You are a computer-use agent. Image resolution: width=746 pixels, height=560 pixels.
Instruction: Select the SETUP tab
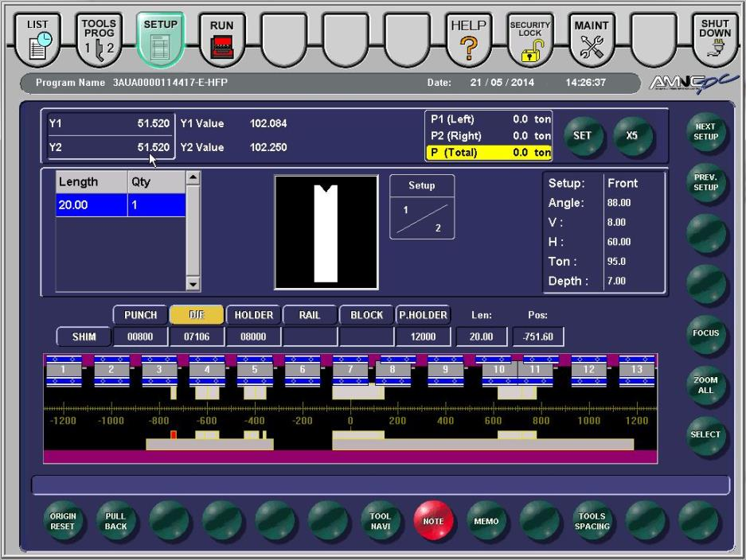coord(160,41)
